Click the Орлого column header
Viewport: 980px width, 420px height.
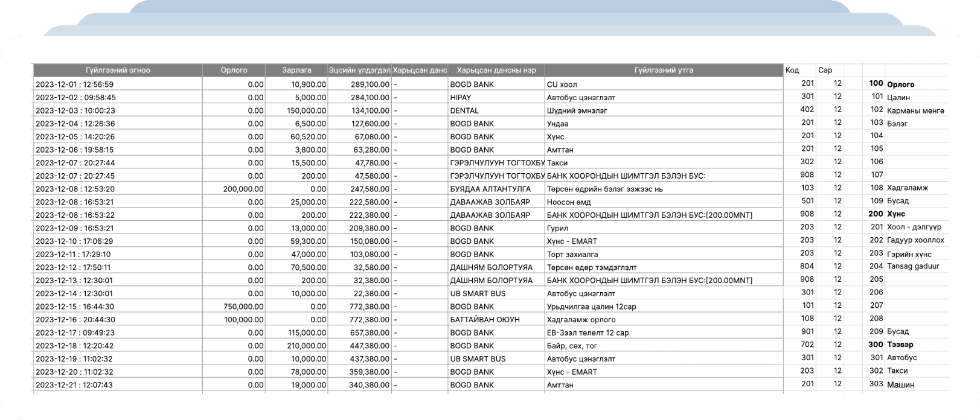pos(234,70)
